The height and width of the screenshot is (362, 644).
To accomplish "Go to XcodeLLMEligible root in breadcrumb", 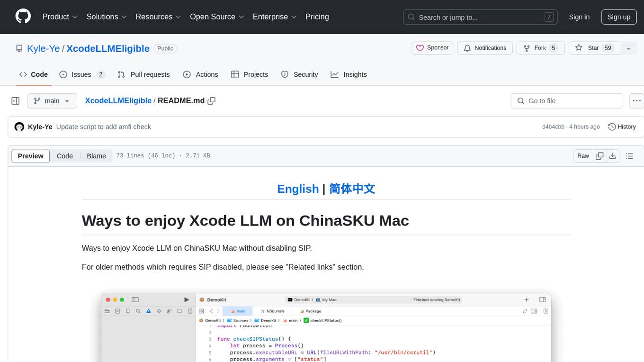I will pos(118,100).
